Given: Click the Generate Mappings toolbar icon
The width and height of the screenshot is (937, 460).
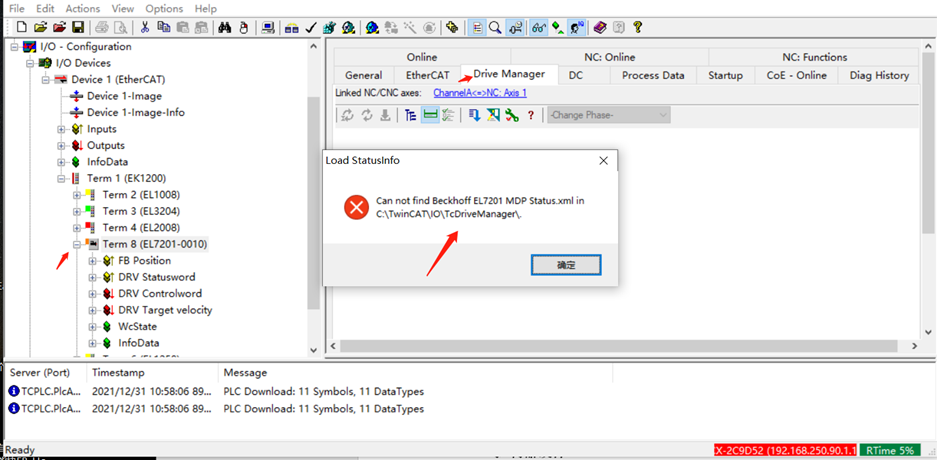Looking at the screenshot, I should pos(292,27).
